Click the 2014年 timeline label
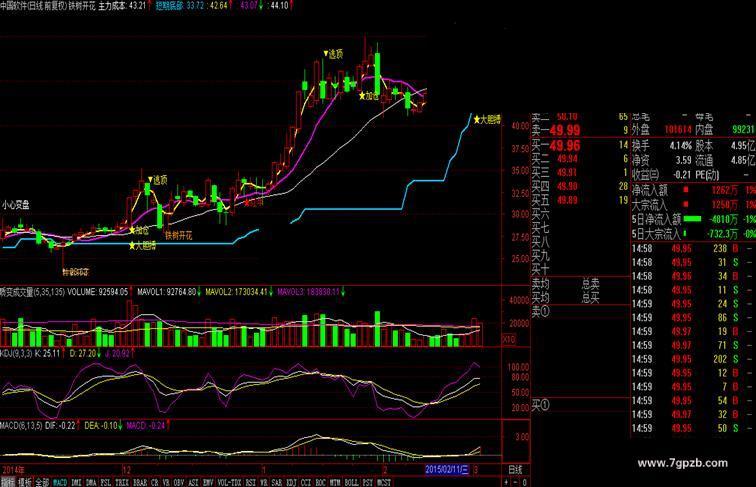The height and width of the screenshot is (487, 756). coord(14,470)
